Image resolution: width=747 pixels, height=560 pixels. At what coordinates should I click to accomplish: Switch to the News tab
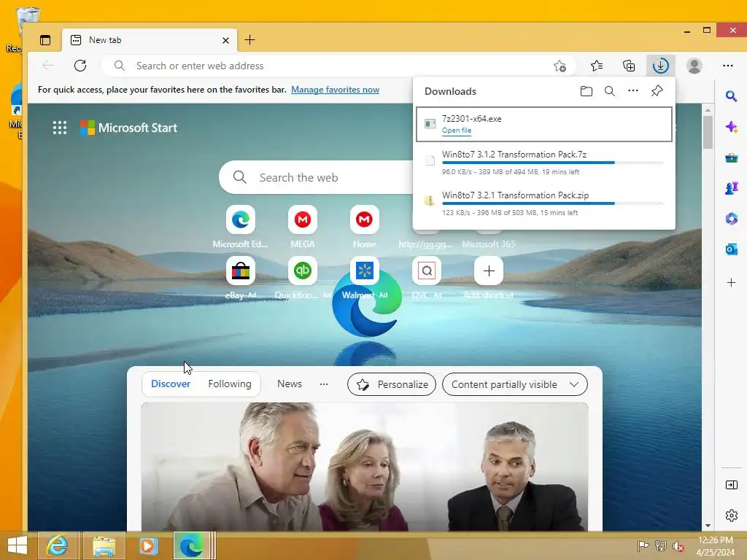pos(290,384)
